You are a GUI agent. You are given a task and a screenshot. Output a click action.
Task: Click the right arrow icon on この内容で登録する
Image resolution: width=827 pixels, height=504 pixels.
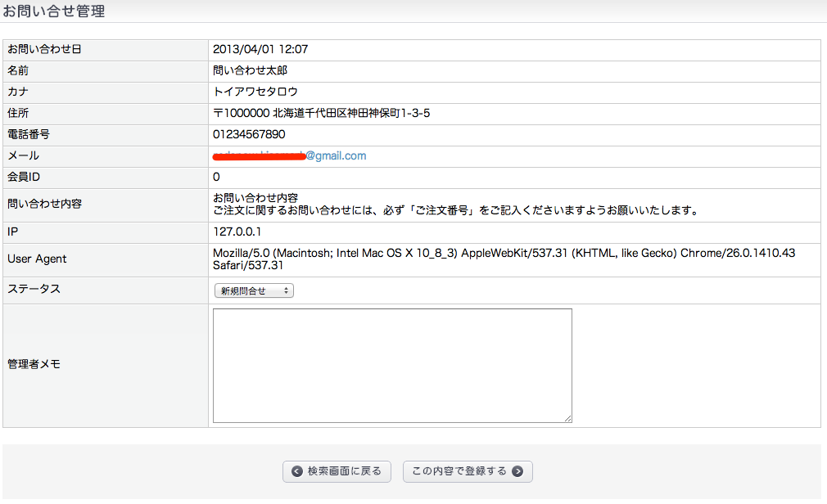tap(518, 471)
